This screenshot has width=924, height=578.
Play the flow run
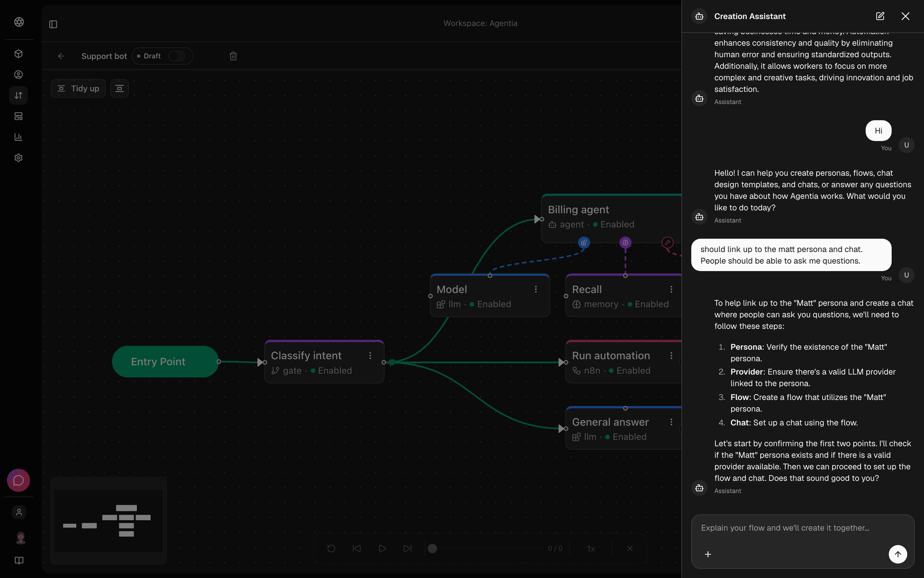tap(382, 549)
